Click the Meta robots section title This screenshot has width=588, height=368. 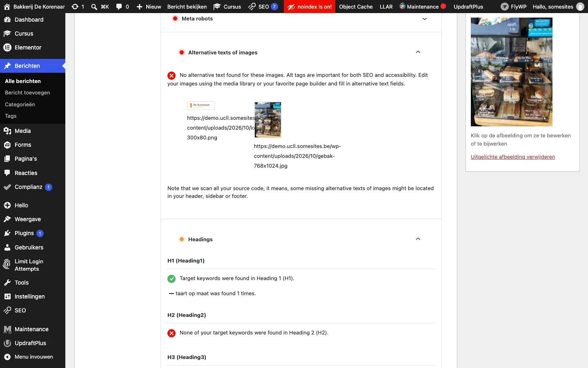click(197, 19)
